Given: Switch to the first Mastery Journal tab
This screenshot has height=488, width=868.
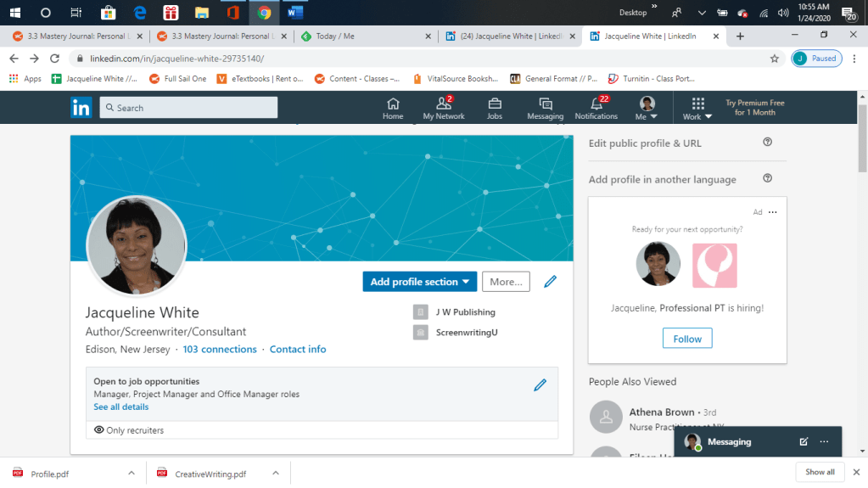Looking at the screenshot, I should pos(76,36).
